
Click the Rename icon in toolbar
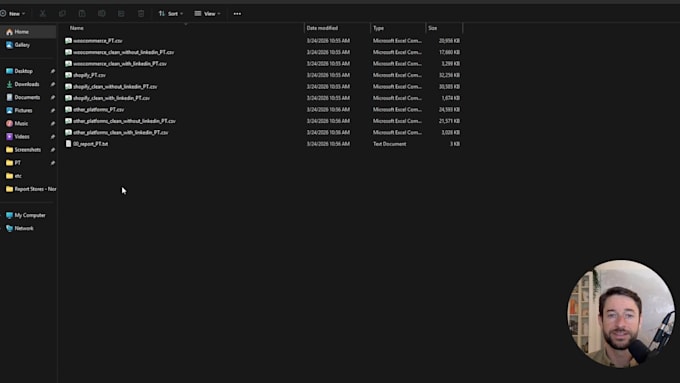coord(101,14)
